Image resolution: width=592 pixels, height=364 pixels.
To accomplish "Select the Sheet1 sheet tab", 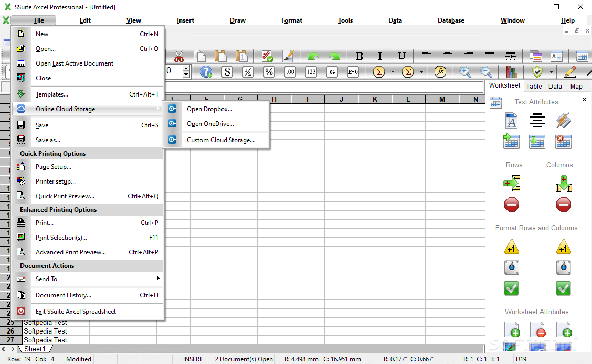I will (x=34, y=349).
